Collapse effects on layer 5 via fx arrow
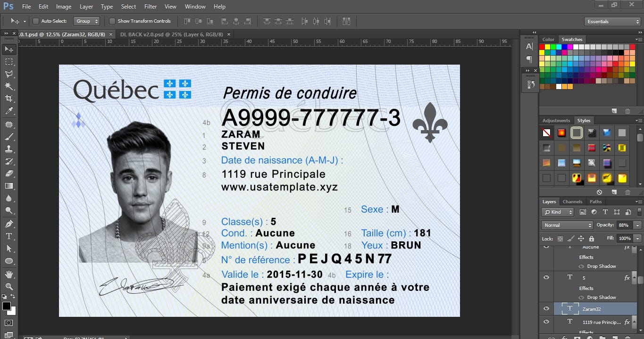644x339 pixels. (634, 278)
